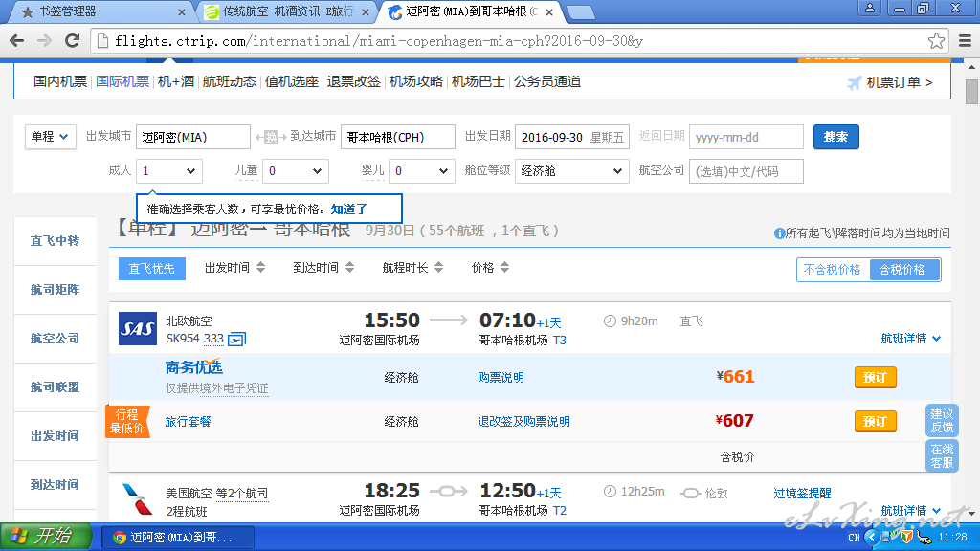The width and height of the screenshot is (980, 551).
Task: Expand 航班详情 for American Airlines flight
Action: pos(911,511)
